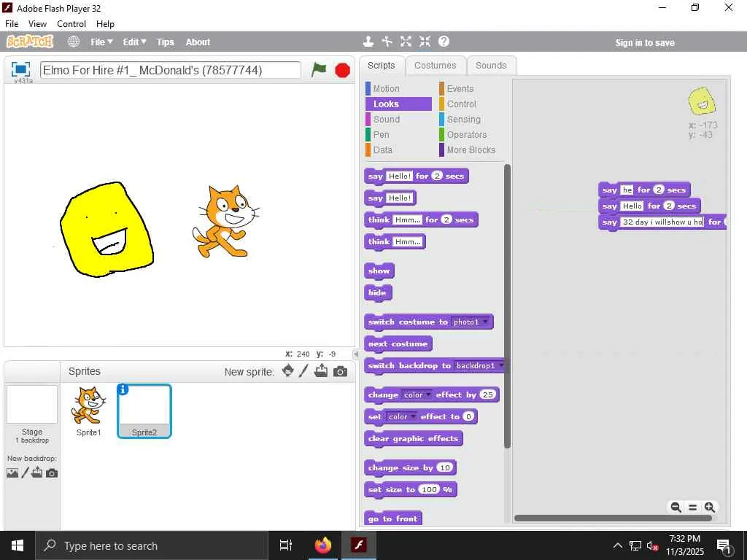Click the next costume block

398,344
